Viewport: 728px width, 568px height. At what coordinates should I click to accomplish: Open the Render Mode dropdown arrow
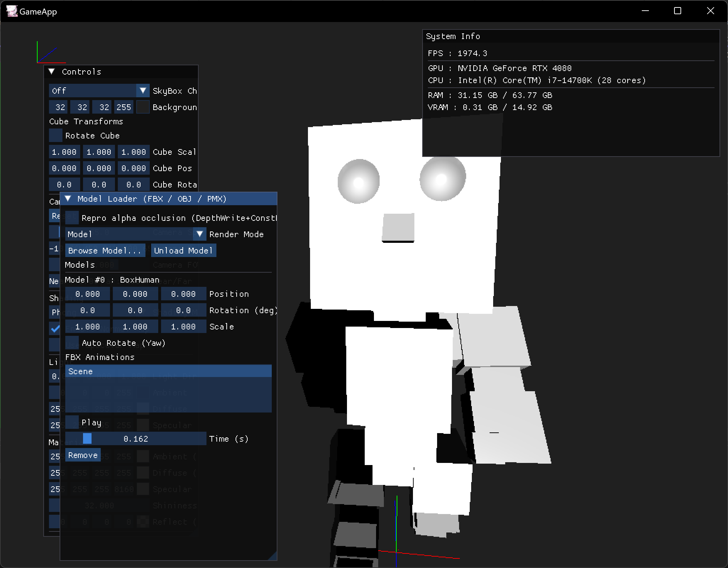coord(199,234)
